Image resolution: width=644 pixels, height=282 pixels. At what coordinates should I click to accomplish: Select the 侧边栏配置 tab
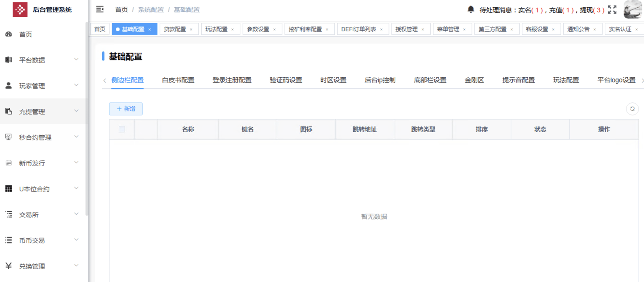pos(127,80)
